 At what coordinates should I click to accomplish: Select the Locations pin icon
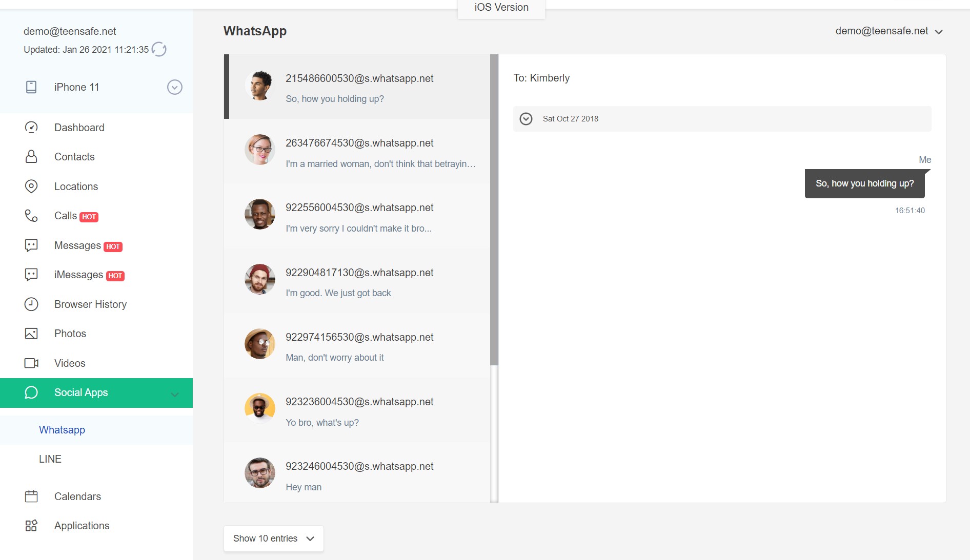coord(31,186)
